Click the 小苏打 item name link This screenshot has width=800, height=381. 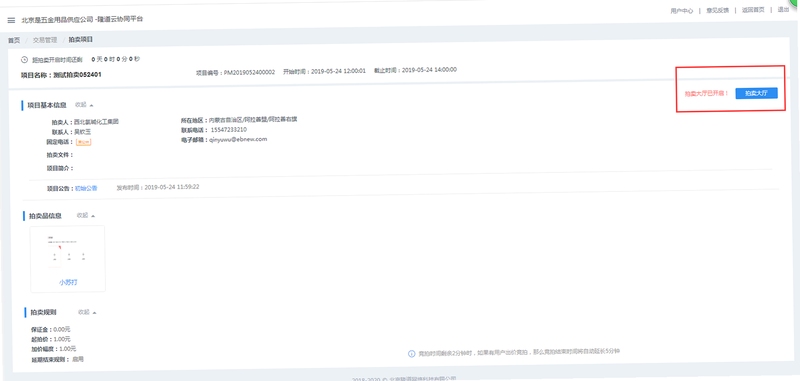[x=68, y=282]
